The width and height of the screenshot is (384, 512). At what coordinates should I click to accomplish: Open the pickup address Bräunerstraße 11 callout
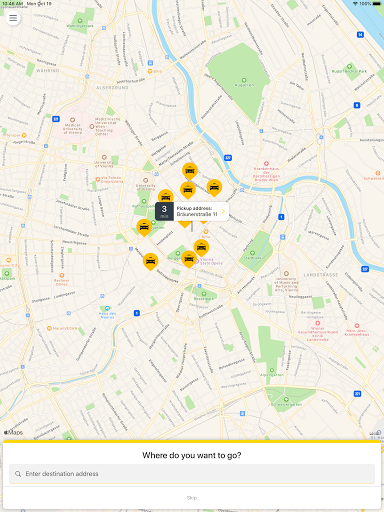click(192, 211)
